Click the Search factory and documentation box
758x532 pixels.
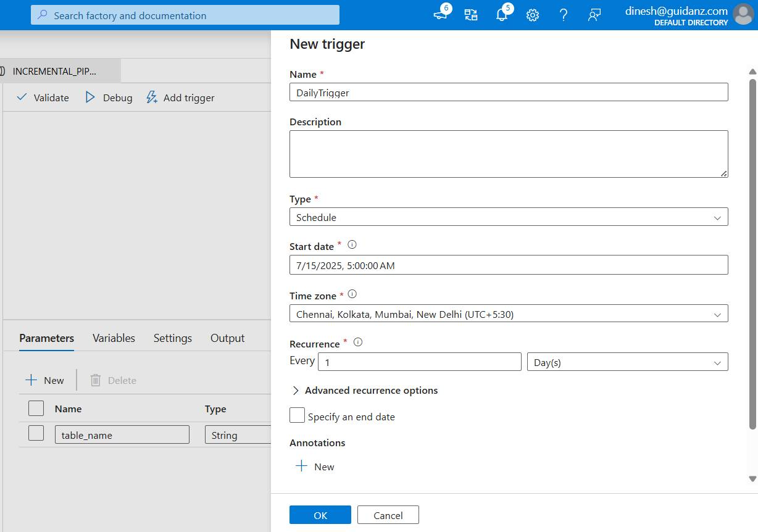(185, 15)
